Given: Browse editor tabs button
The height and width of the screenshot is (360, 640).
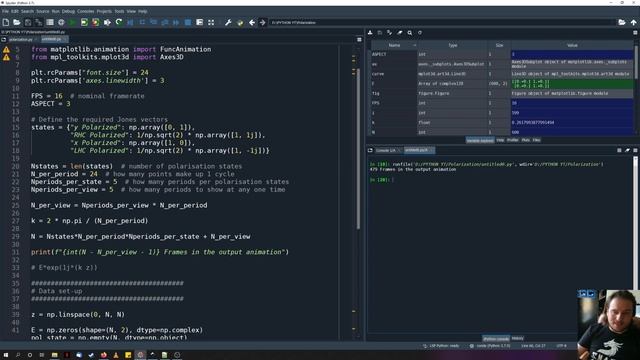Looking at the screenshot, I should click(4, 39).
